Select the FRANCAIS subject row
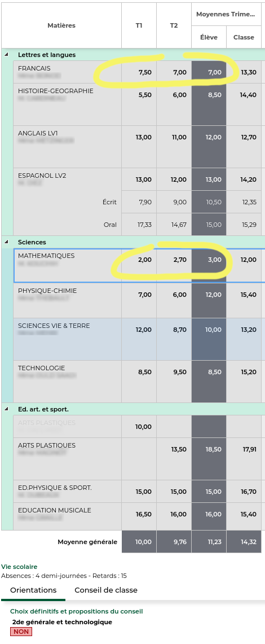This screenshot has height=644, width=265. pos(139,72)
